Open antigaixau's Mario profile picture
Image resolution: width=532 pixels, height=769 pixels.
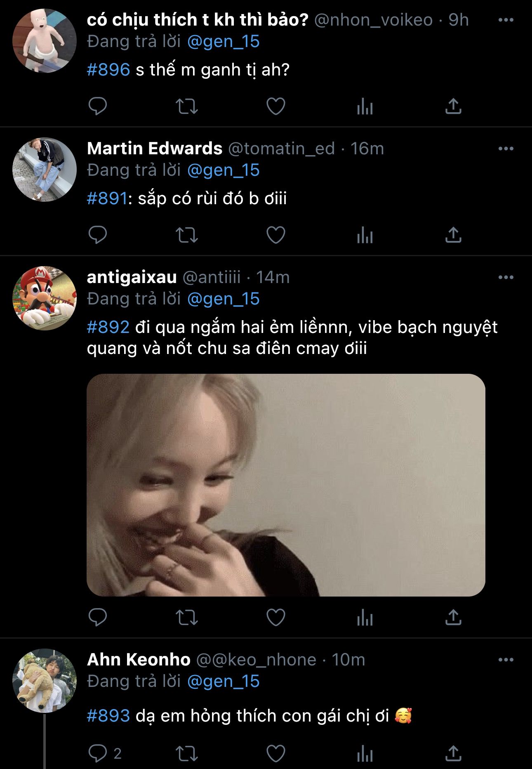point(45,298)
